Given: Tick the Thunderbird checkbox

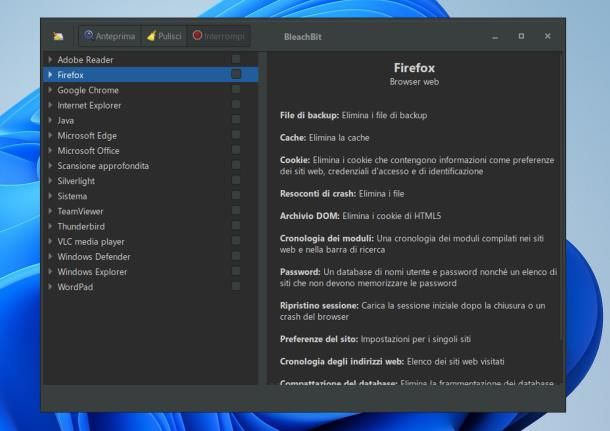Looking at the screenshot, I should point(236,226).
